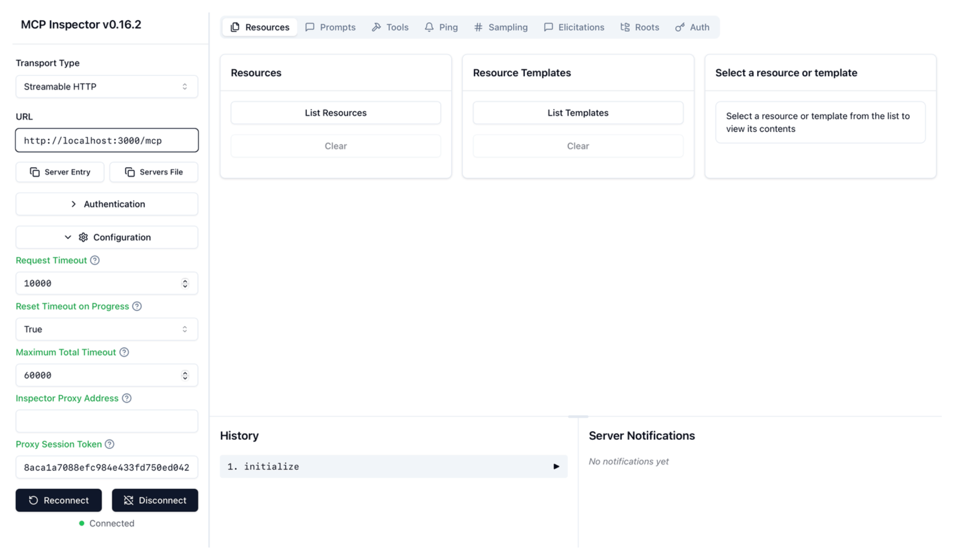
Task: Open the Reset Timeout True dropdown
Action: (x=106, y=329)
